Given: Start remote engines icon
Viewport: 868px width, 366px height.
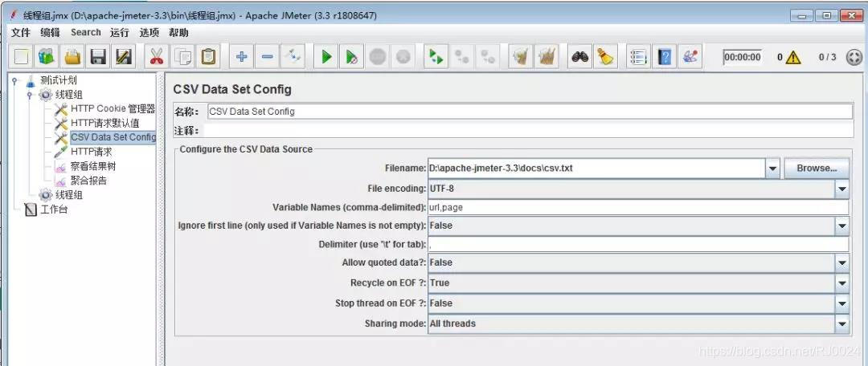Looking at the screenshot, I should click(436, 57).
